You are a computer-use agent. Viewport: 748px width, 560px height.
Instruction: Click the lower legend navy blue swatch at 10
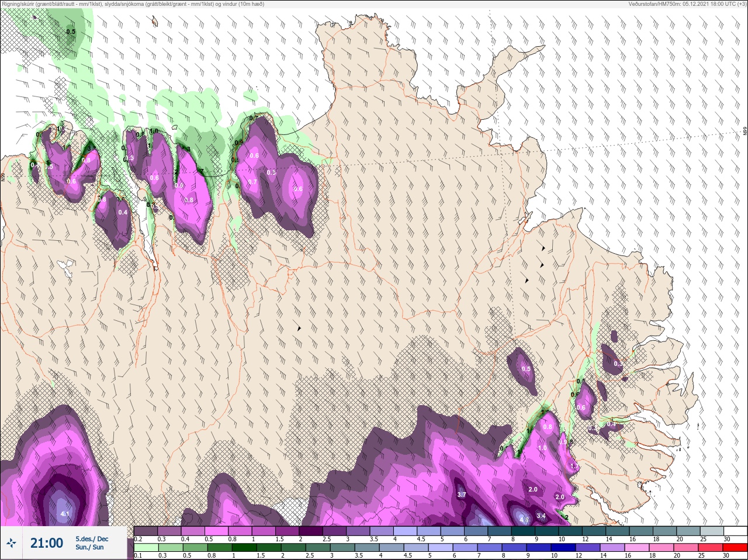click(565, 547)
